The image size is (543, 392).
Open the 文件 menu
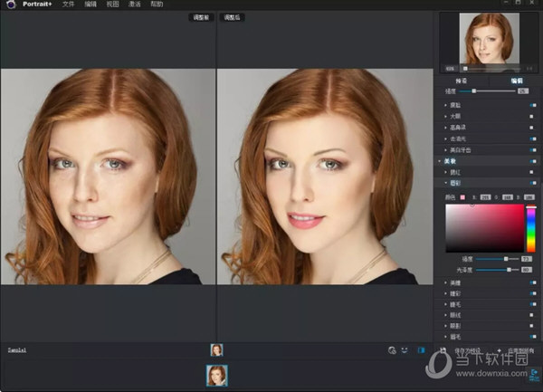(68, 5)
